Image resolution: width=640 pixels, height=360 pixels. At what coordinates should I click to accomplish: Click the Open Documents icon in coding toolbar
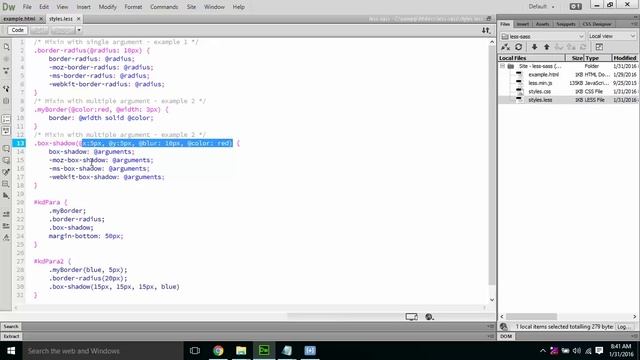coord(6,47)
